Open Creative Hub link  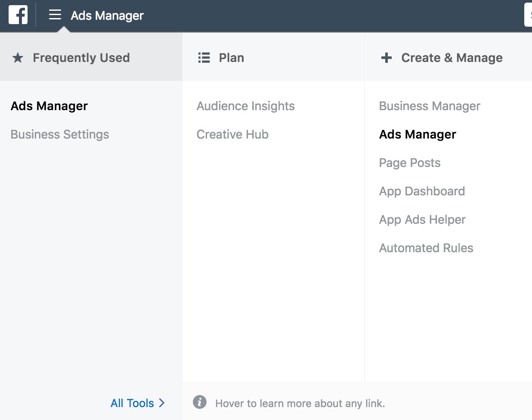coord(232,134)
